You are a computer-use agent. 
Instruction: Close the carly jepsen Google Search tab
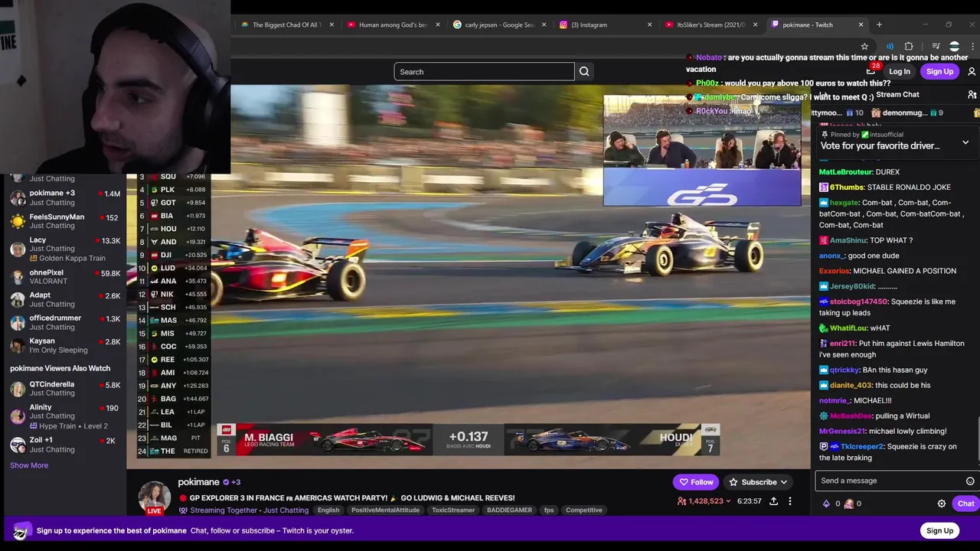point(544,24)
